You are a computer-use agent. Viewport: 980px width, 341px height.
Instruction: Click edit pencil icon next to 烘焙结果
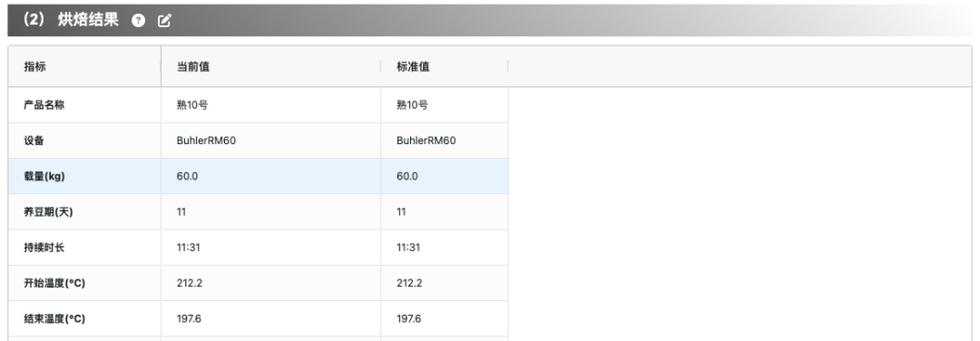pyautogui.click(x=164, y=21)
